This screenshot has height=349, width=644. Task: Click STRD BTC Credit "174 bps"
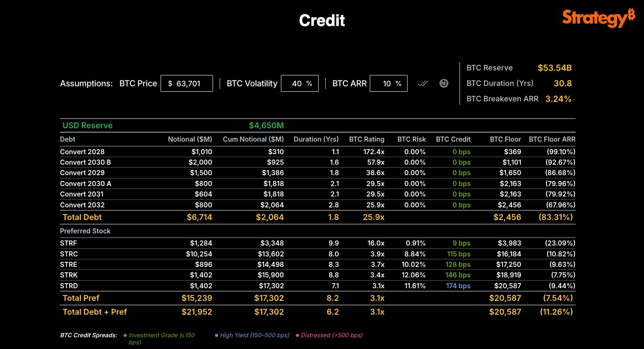pyautogui.click(x=458, y=286)
